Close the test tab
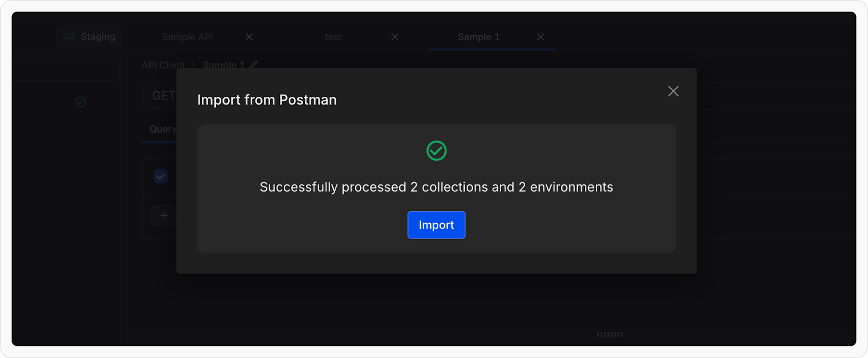Viewport: 868px width, 358px height. coord(395,37)
